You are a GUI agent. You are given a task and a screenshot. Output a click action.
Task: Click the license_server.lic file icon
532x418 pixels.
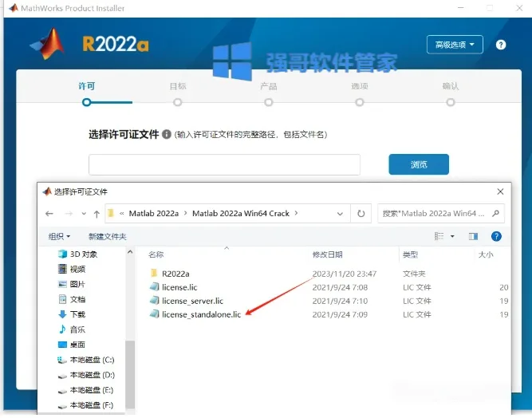click(x=154, y=301)
